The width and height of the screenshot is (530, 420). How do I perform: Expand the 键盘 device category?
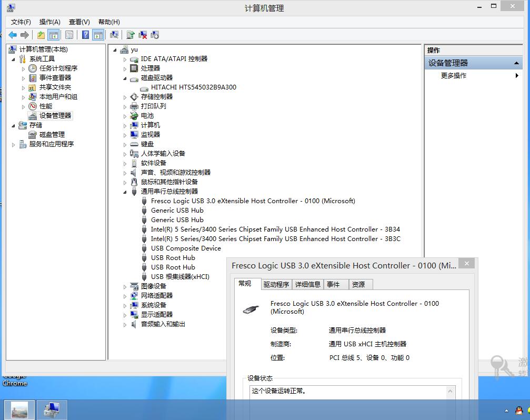[x=125, y=145]
